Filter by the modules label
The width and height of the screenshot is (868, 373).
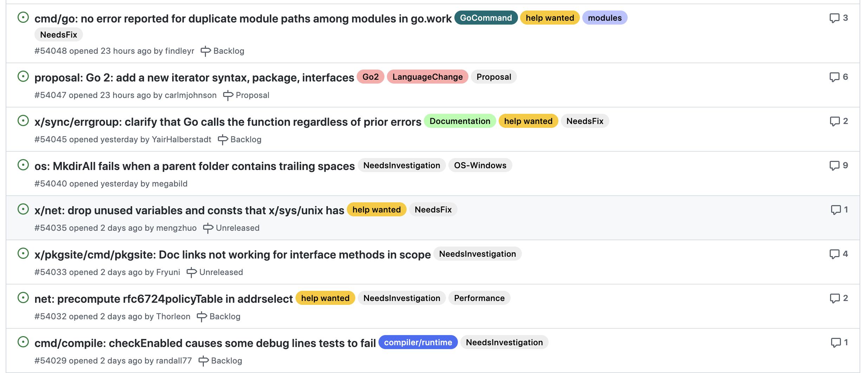[x=605, y=18]
